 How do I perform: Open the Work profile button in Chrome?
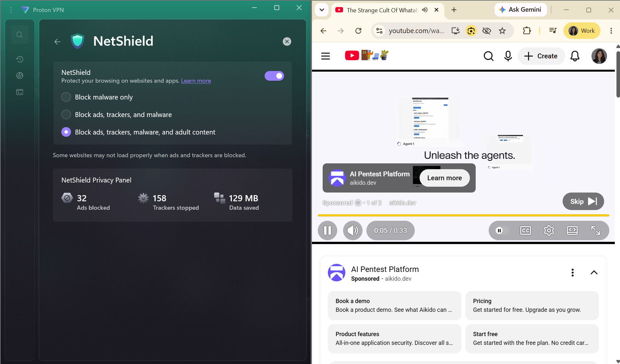point(582,31)
